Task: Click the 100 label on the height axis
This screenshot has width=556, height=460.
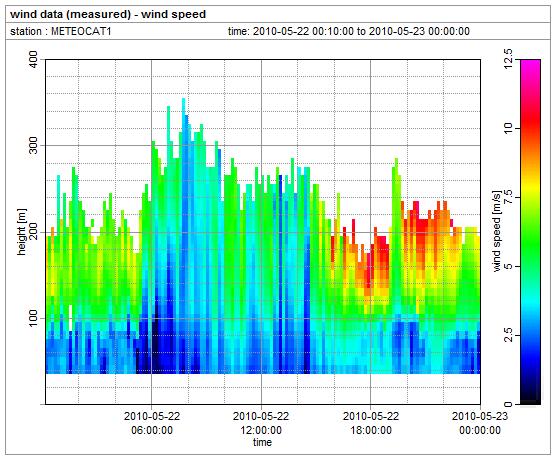Action: point(33,318)
